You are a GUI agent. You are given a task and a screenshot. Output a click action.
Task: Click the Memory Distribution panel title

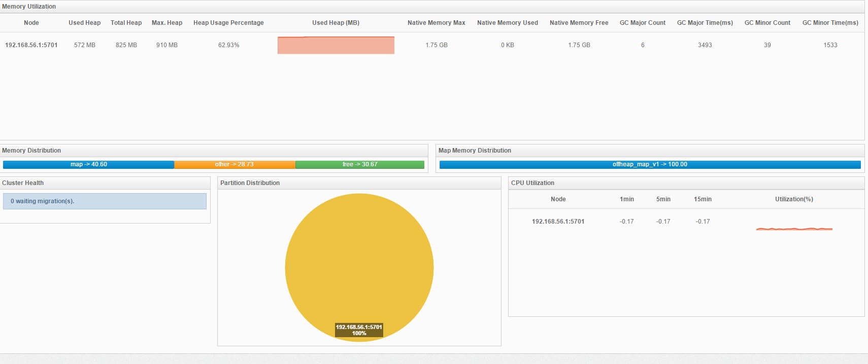click(31, 151)
